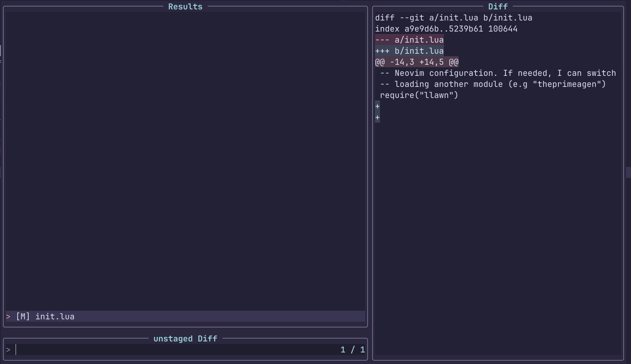Viewport: 631px width, 364px height.
Task: Switch to the Results panel
Action: pyautogui.click(x=185, y=6)
